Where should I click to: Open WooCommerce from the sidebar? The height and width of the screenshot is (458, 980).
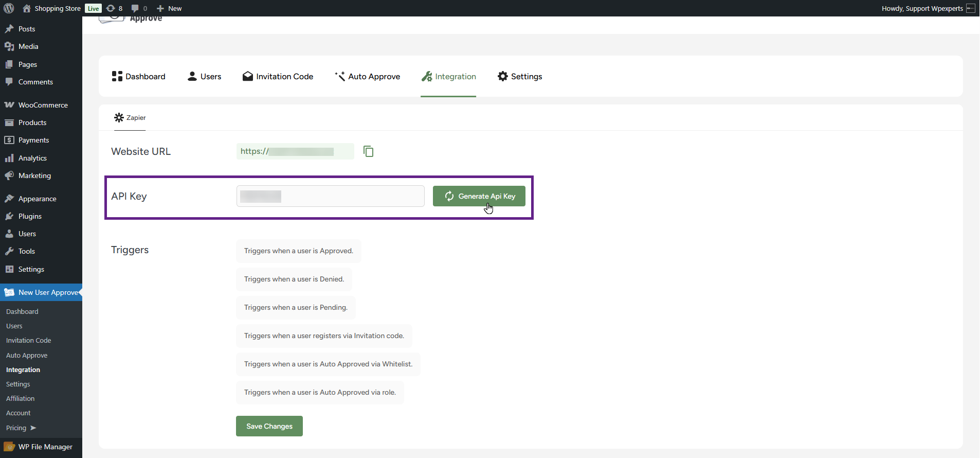click(x=43, y=105)
